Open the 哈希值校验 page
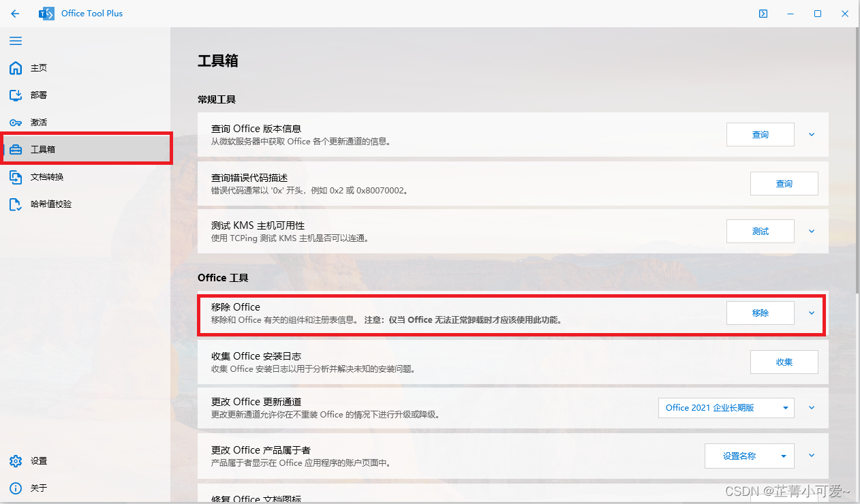The width and height of the screenshot is (860, 504). (85, 204)
